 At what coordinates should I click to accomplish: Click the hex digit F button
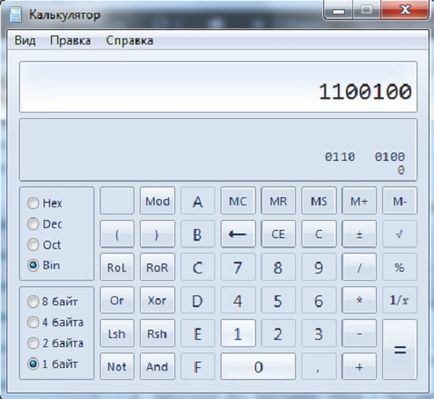click(x=198, y=366)
